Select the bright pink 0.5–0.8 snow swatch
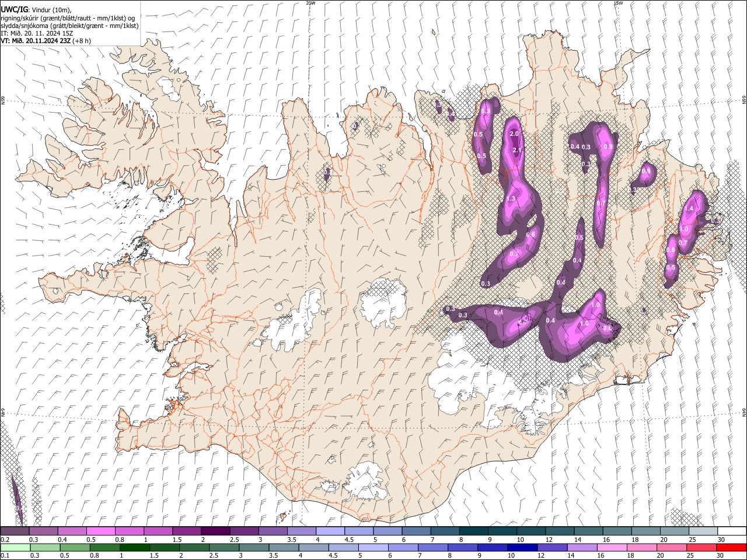Screen dimensions: 747x560 coord(101,531)
